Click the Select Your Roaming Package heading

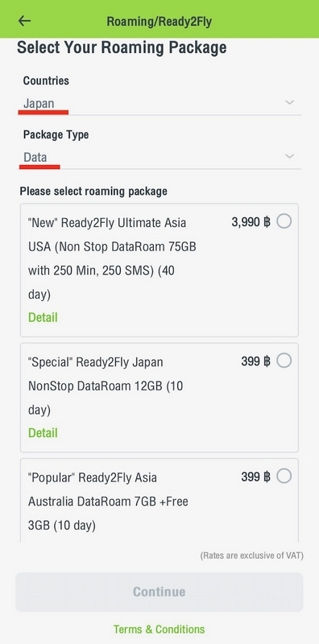(x=122, y=47)
